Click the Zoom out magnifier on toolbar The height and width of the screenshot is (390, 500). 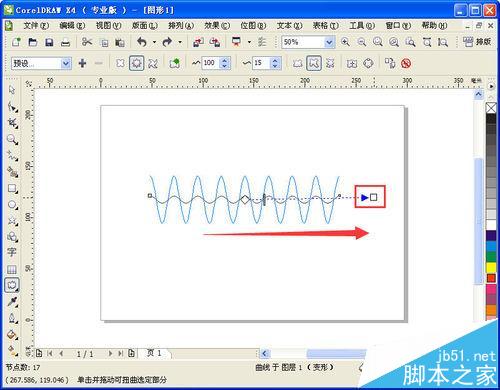tap(361, 42)
